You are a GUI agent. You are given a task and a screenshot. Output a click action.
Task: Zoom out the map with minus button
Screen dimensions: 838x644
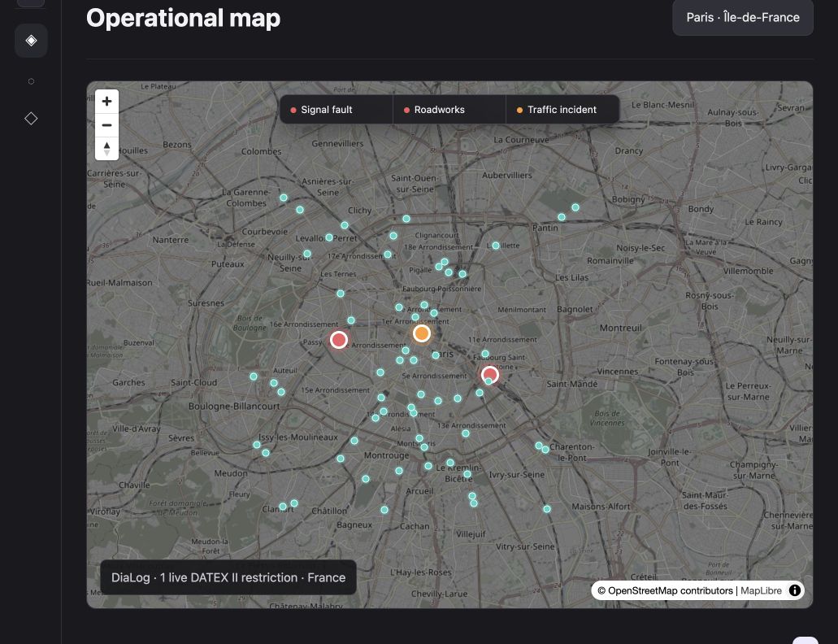107,125
